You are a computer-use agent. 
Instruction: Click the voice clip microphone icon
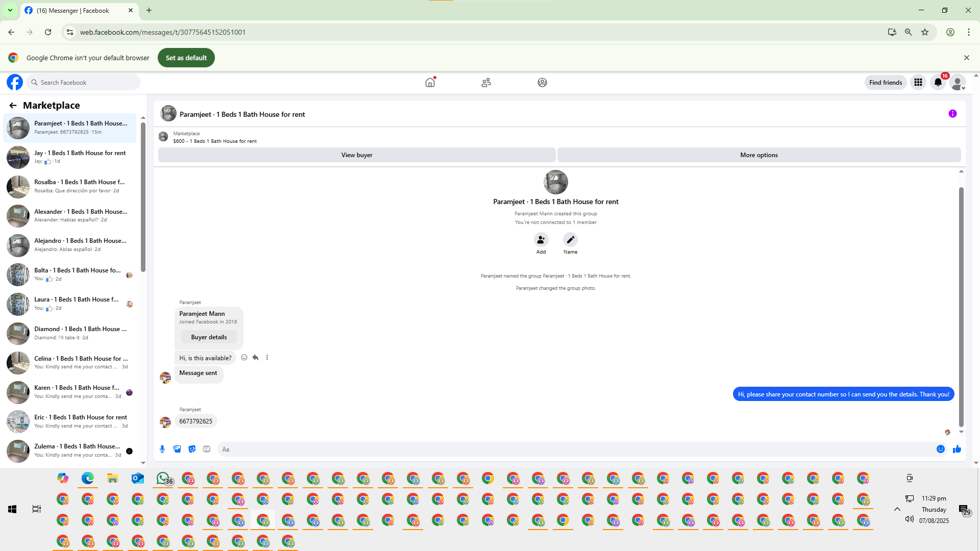(162, 449)
